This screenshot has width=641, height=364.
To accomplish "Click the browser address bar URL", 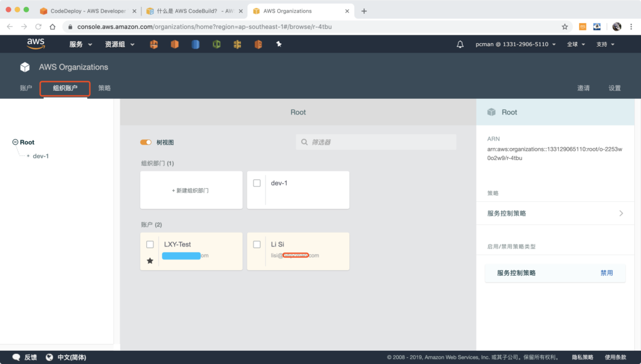I will point(205,26).
